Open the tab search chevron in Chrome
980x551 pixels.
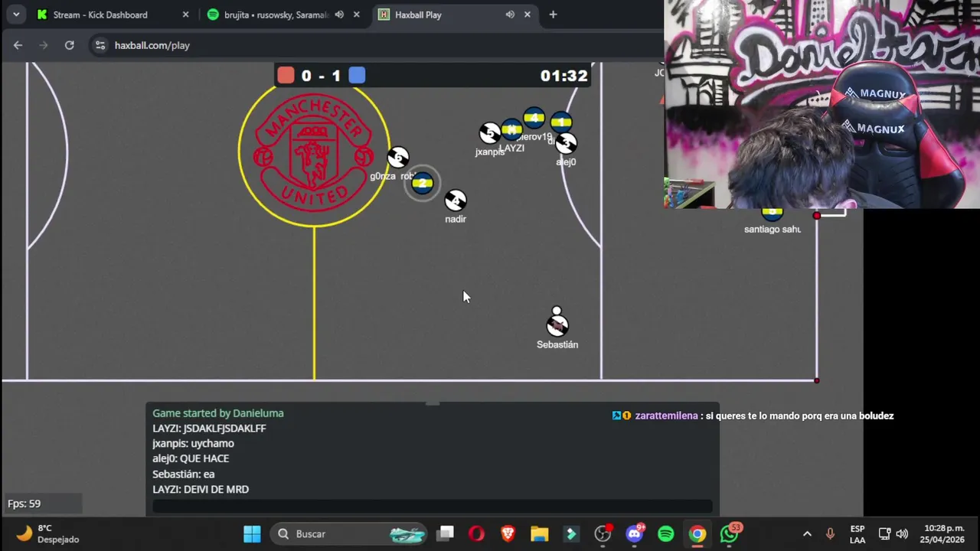(x=16, y=15)
